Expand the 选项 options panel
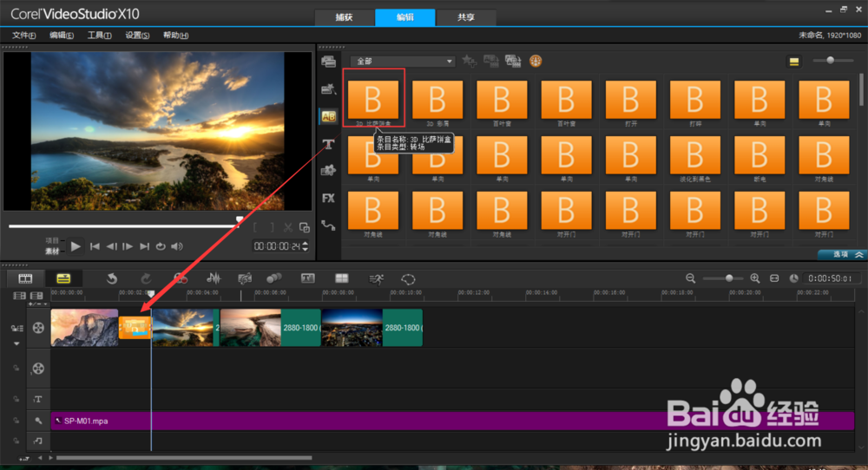 point(843,254)
